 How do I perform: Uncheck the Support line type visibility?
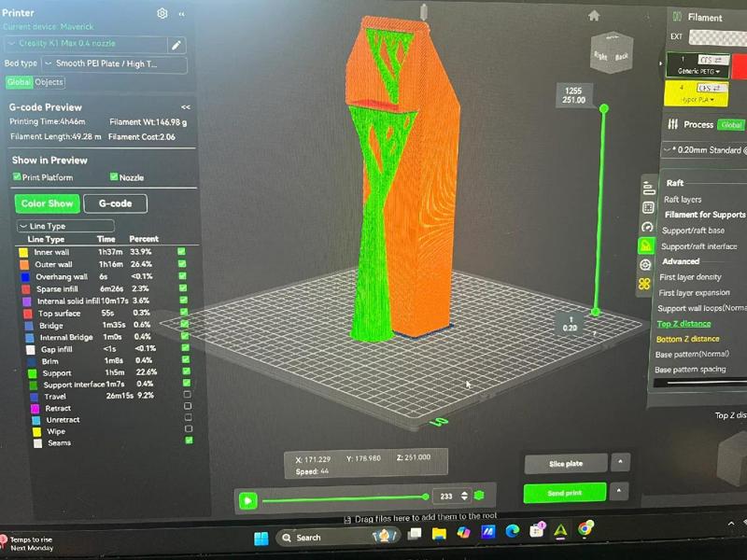186,371
